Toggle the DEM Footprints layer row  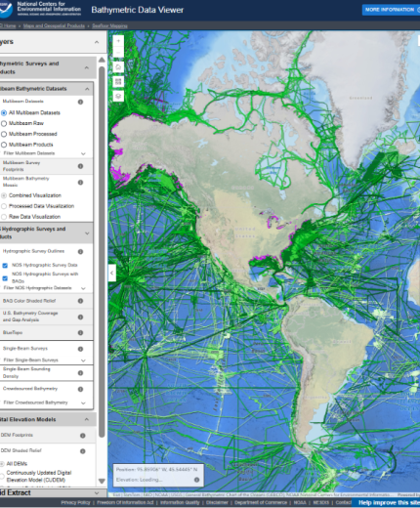click(x=48, y=436)
